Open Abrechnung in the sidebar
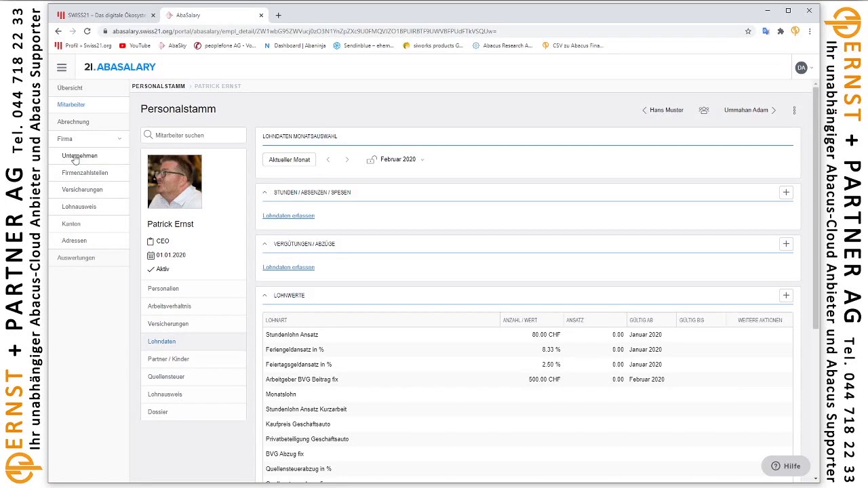868x488 pixels. [89, 122]
